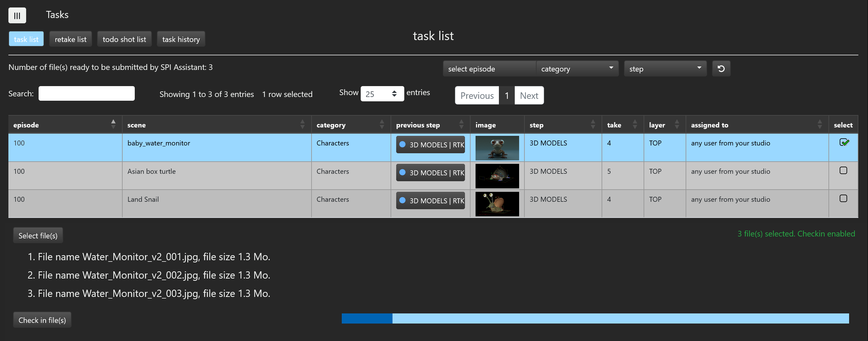Screen dimensions: 868x341
Task: Open the category filter dropdown
Action: pyautogui.click(x=577, y=69)
